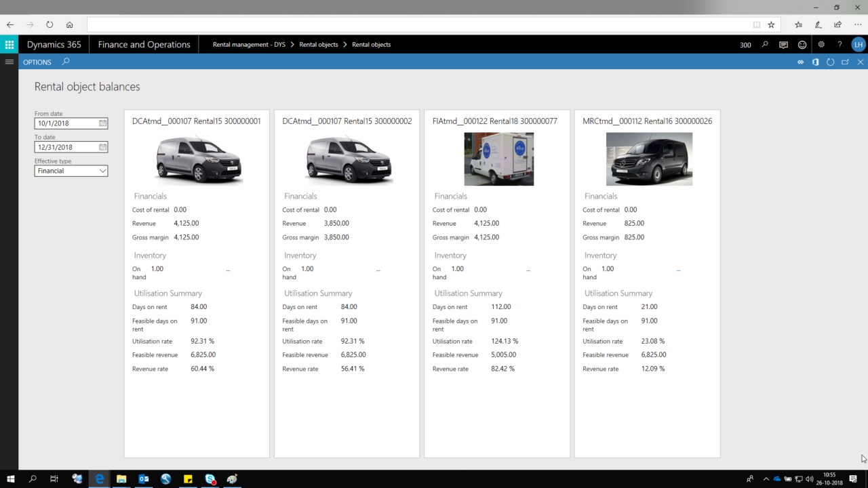868x488 pixels.
Task: Open the last Rental objects breadcrumb
Action: tap(372, 45)
